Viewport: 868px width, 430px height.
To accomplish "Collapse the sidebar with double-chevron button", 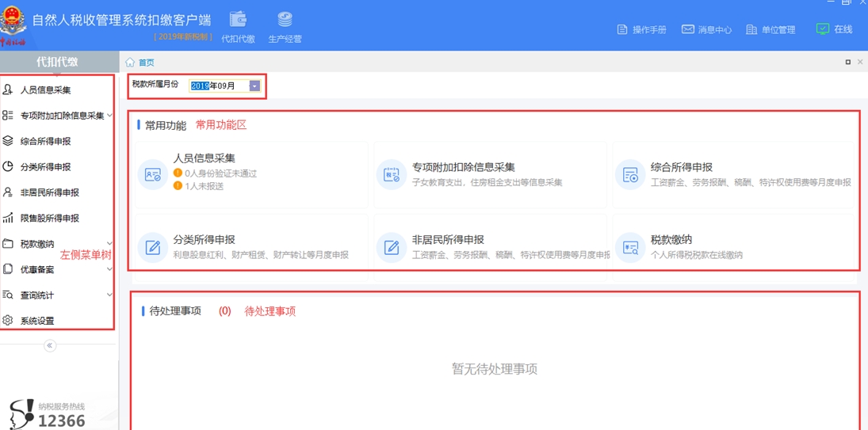I will point(50,345).
